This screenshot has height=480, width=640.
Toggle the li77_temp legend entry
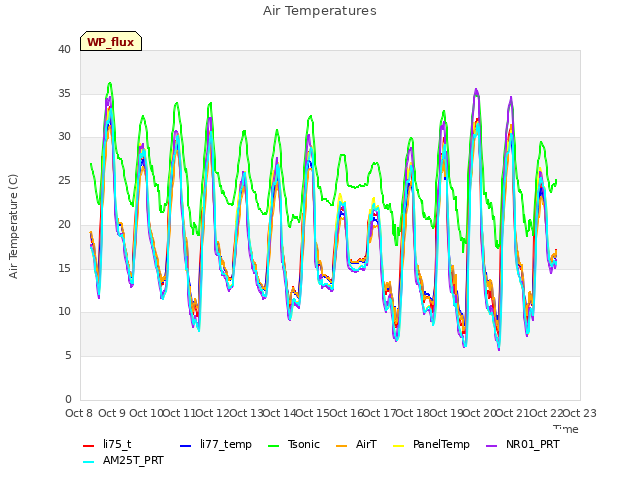(x=216, y=444)
